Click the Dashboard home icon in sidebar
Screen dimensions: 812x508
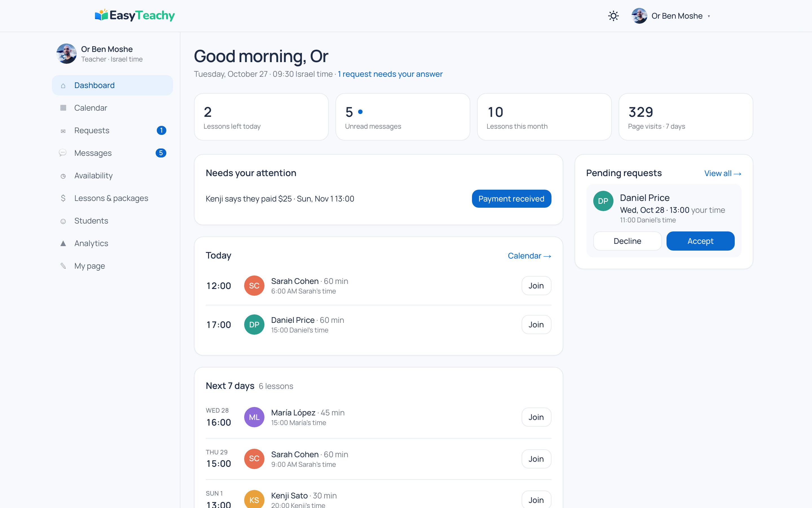[x=63, y=85]
